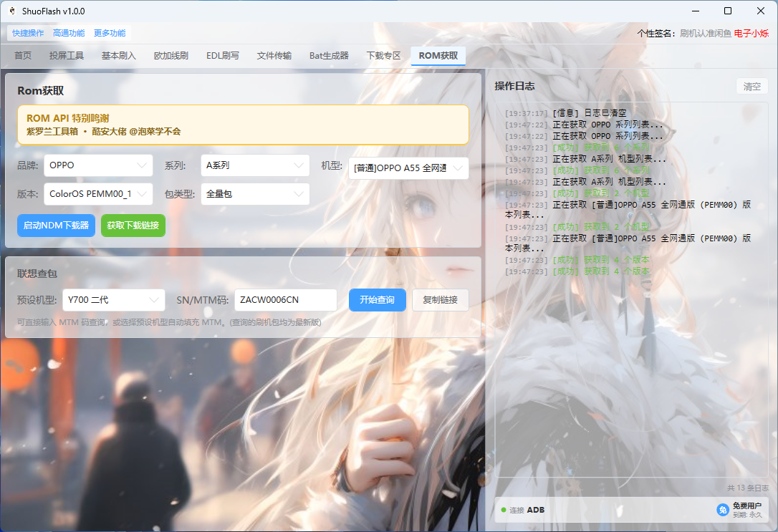The width and height of the screenshot is (778, 532).
Task: Click the 开始查询 button
Action: point(377,300)
